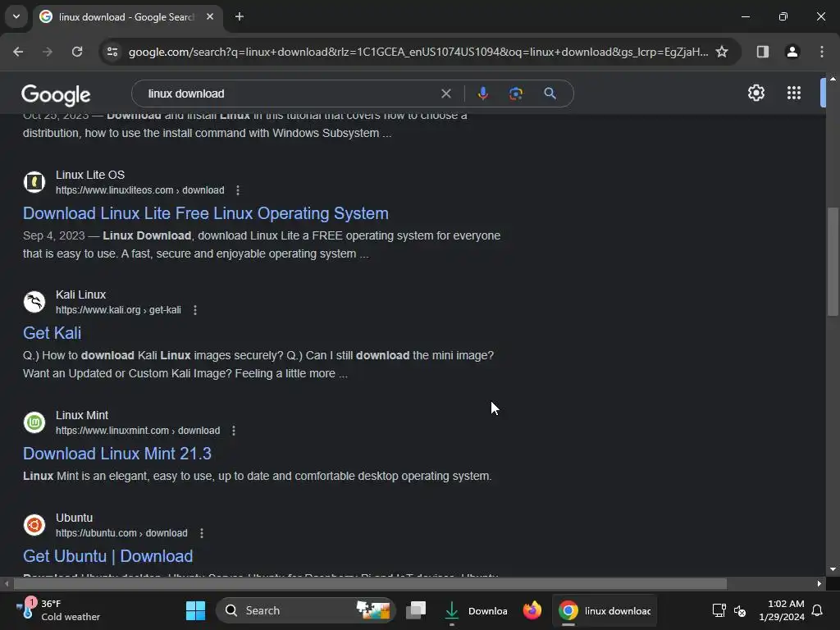Search by image with Google Lens
The image size is (840, 630).
click(x=516, y=94)
